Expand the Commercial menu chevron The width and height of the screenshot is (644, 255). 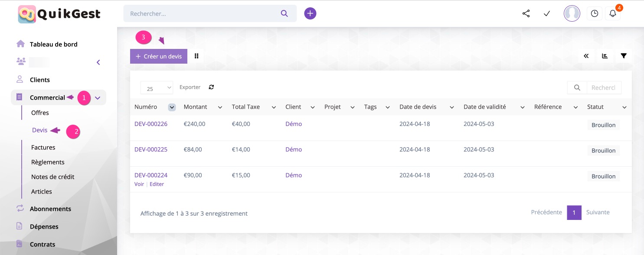pyautogui.click(x=98, y=98)
